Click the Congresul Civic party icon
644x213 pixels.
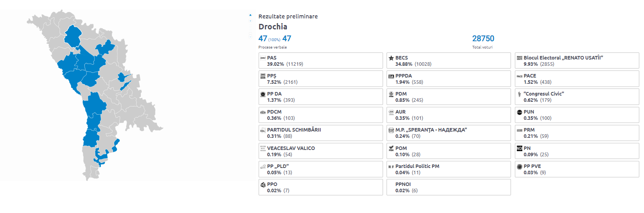pos(520,94)
